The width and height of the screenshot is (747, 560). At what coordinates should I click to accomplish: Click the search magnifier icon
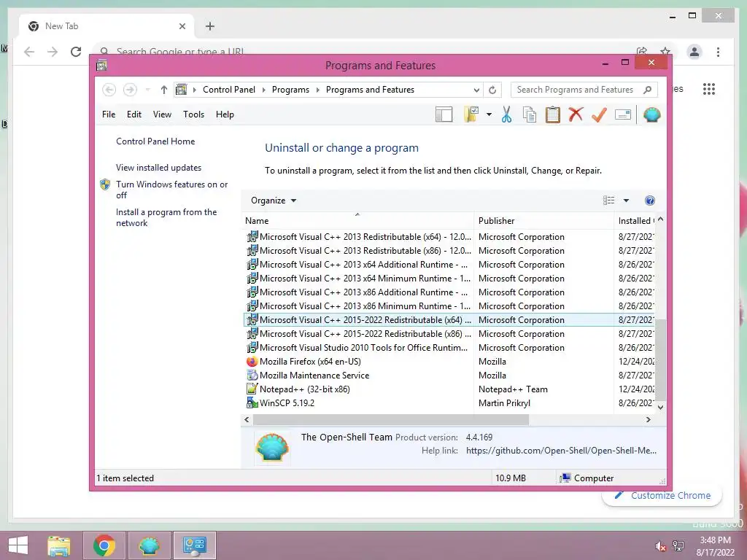tap(648, 90)
